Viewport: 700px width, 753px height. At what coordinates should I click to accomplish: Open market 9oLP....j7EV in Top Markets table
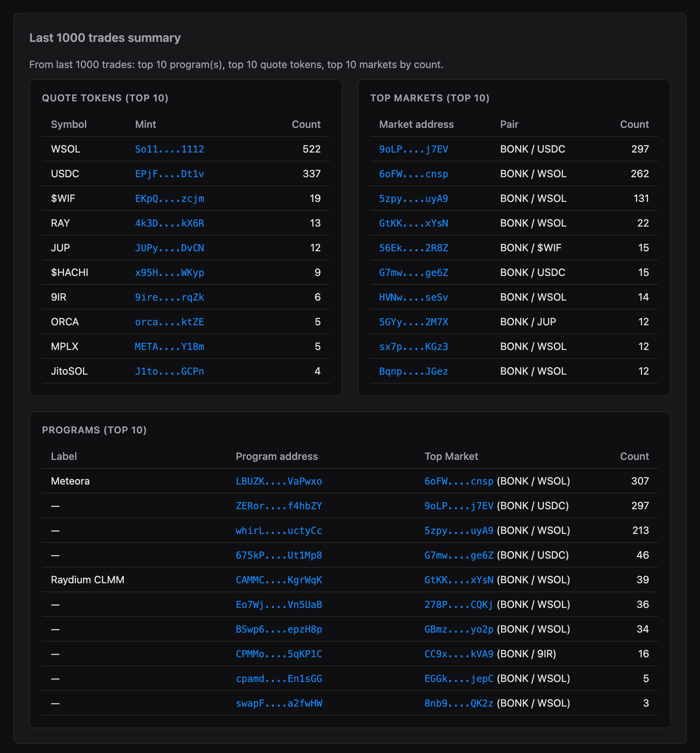414,149
